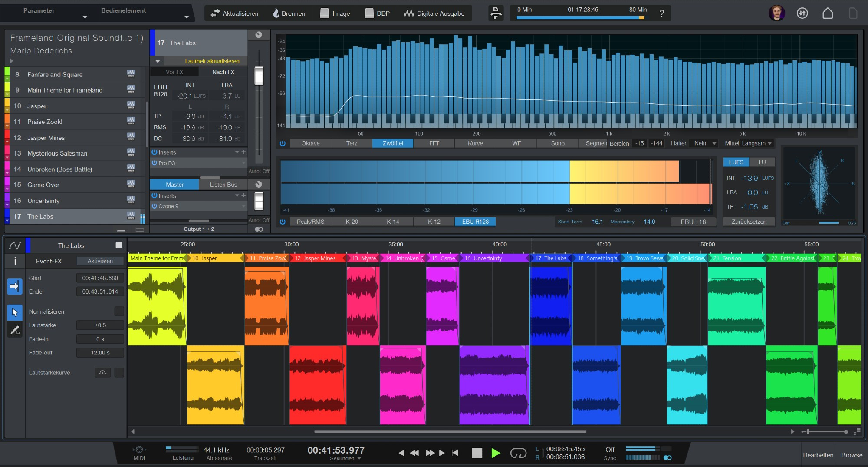Screen dimensions: 868x467
Task: Click the transfer arrows circle icon
Action: (802, 13)
